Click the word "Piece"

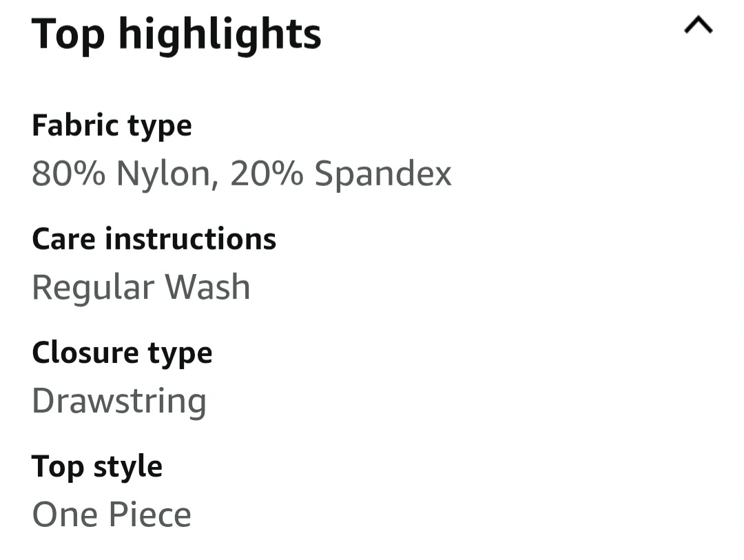click(x=149, y=515)
